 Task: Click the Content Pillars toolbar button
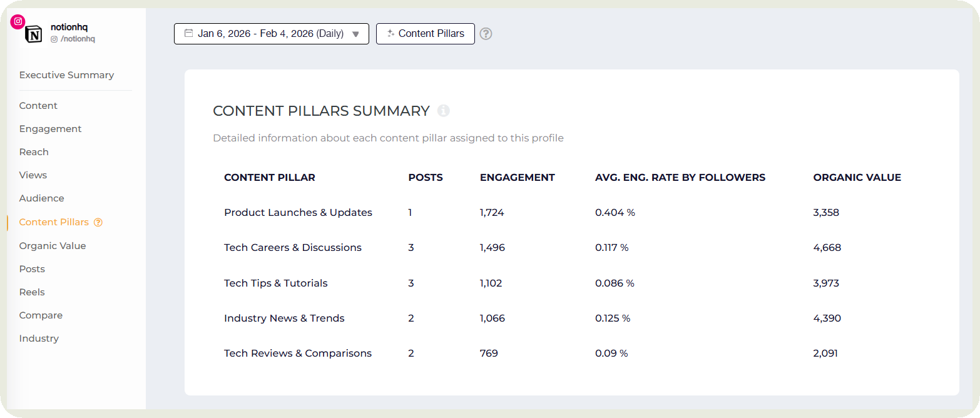pyautogui.click(x=431, y=33)
